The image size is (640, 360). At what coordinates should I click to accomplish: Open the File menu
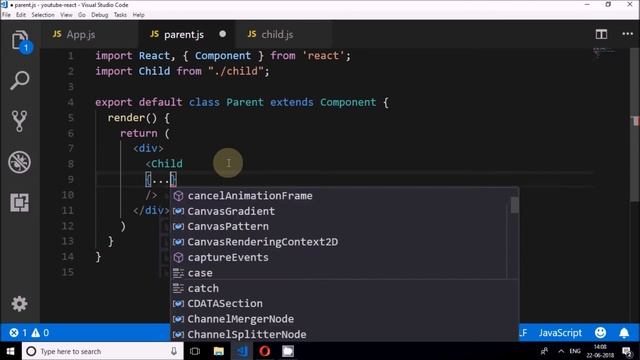pyautogui.click(x=6, y=15)
